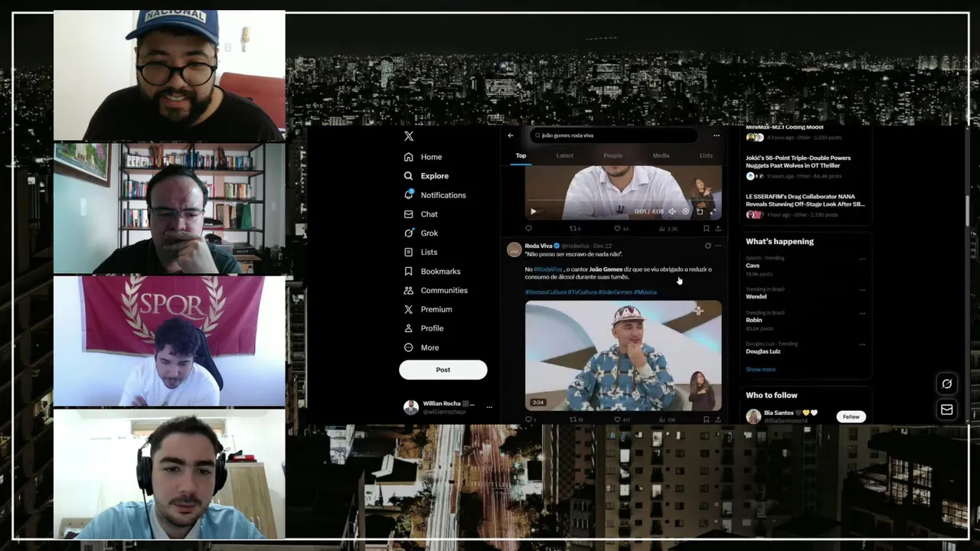Enter fullscreen on the first video
Viewport: 980px width, 551px height.
coord(713,211)
